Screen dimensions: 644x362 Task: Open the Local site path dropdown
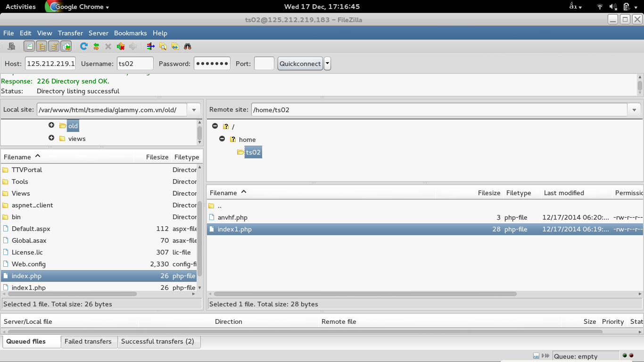pyautogui.click(x=194, y=110)
